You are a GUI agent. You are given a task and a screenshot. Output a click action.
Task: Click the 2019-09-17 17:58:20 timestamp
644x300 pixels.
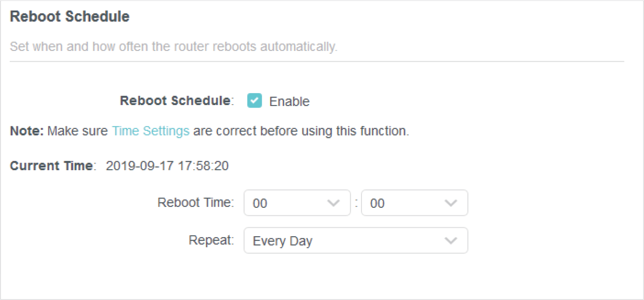pos(167,166)
